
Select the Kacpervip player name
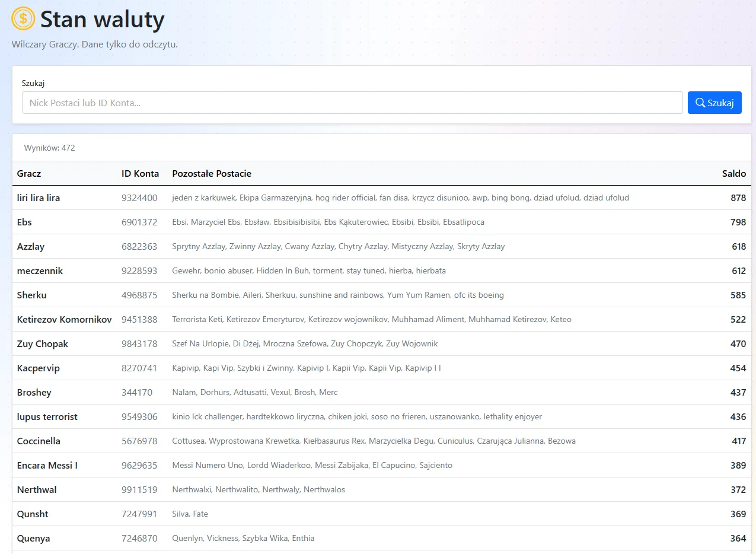[39, 368]
